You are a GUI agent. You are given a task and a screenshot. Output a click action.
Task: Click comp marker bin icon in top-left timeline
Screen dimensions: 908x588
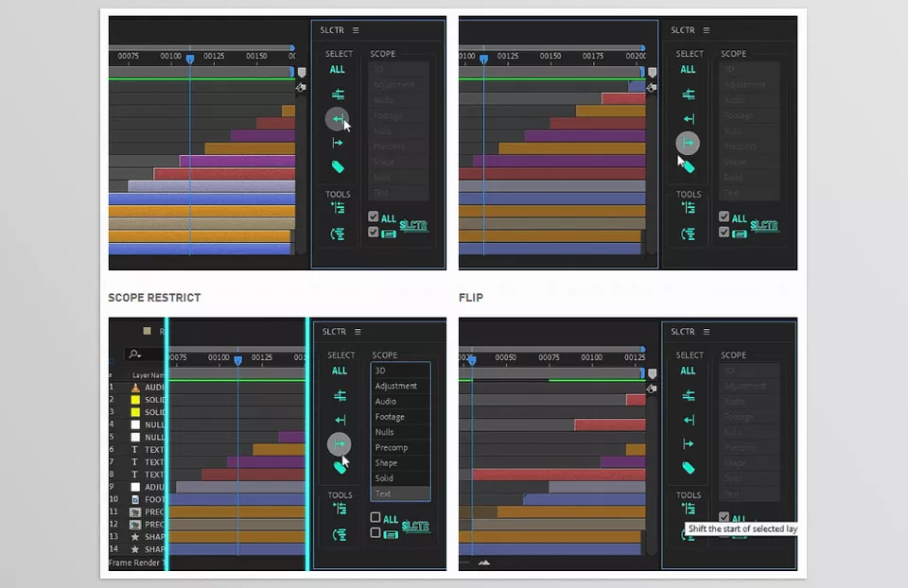[x=301, y=73]
